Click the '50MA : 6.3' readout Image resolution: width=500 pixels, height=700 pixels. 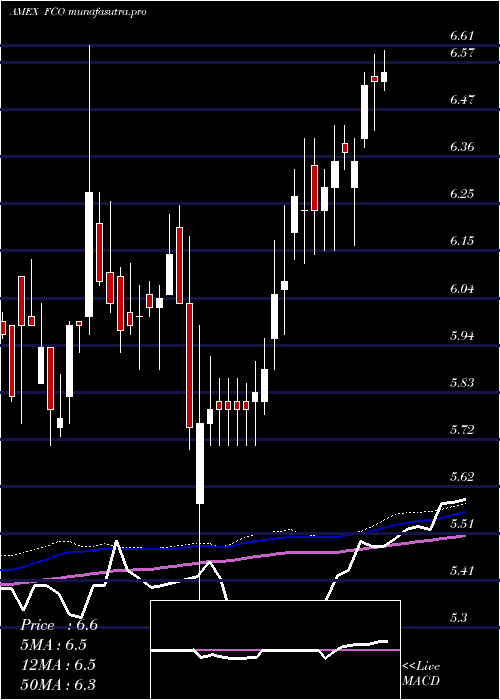(x=58, y=684)
